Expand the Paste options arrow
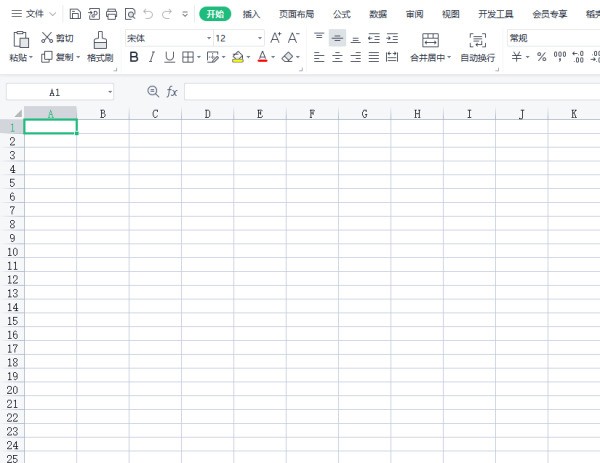Screen dimensions: 600x463 tap(31, 58)
